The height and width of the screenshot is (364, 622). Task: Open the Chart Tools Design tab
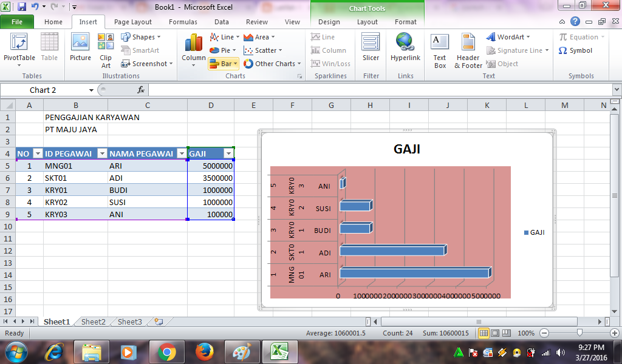pos(329,21)
